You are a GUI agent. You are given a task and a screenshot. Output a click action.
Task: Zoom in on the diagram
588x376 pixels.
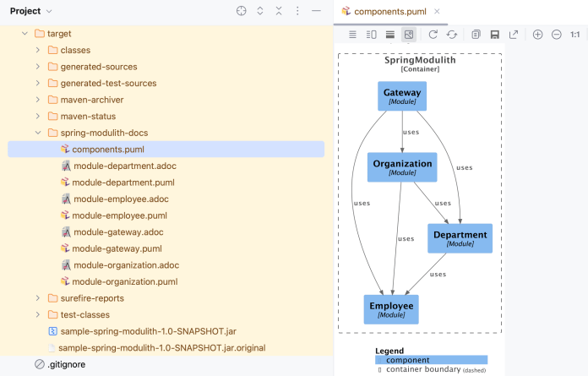pyautogui.click(x=537, y=35)
